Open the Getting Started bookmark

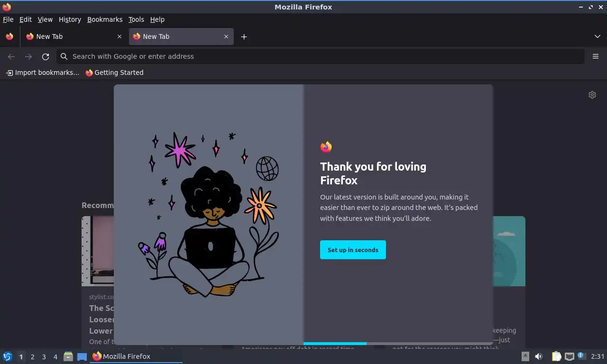(114, 73)
